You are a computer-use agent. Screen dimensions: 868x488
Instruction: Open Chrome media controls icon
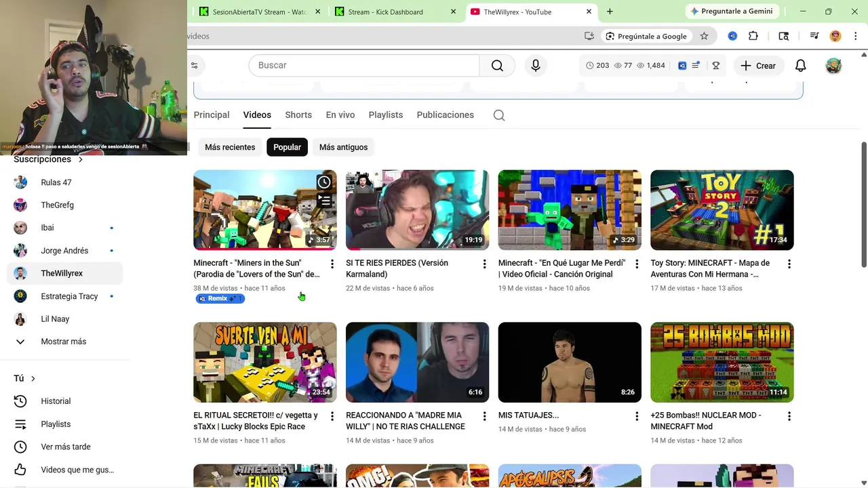[814, 36]
